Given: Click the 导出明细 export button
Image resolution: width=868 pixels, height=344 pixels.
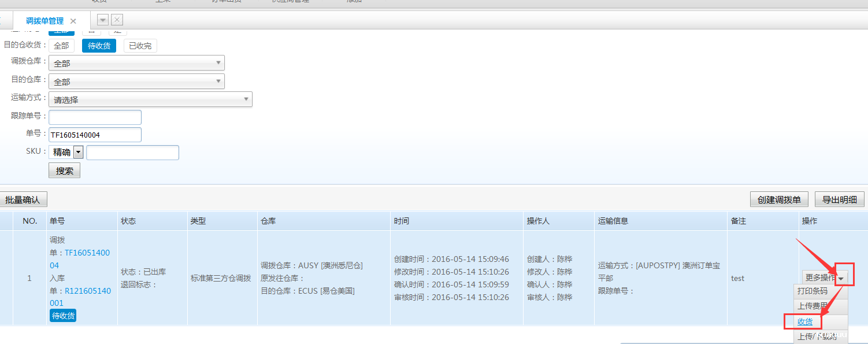Looking at the screenshot, I should pos(839,199).
